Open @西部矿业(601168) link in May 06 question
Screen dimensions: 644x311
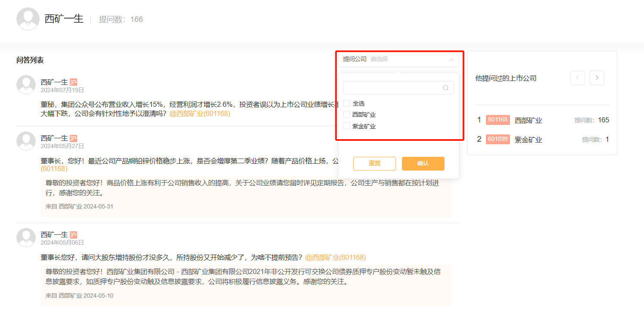pyautogui.click(x=335, y=258)
